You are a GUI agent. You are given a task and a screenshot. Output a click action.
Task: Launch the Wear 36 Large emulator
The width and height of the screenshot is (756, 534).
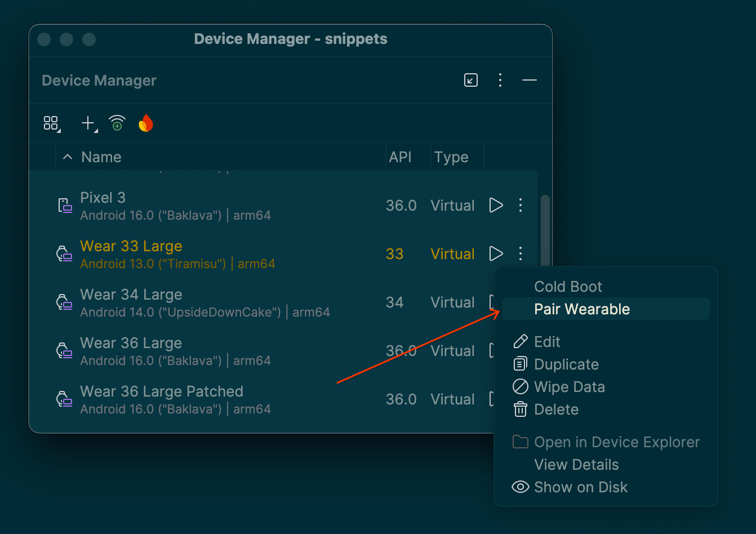[496, 350]
